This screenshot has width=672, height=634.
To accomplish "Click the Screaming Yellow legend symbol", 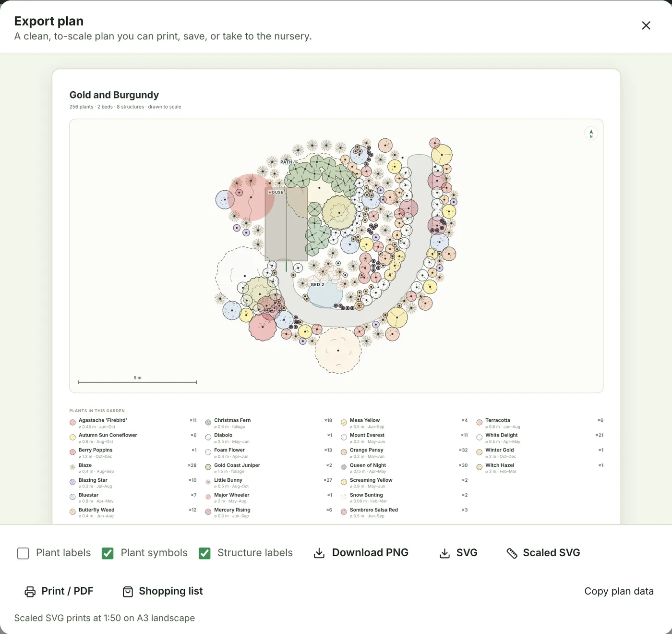I will (x=344, y=482).
